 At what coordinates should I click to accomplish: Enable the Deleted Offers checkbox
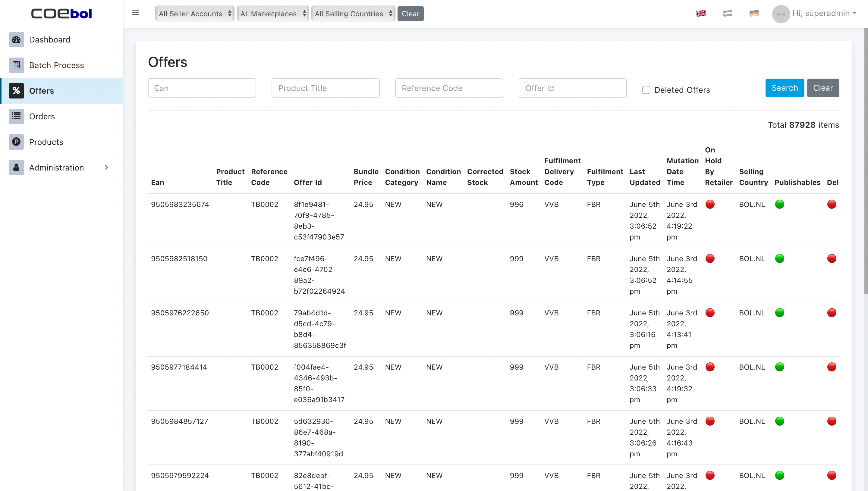click(646, 90)
